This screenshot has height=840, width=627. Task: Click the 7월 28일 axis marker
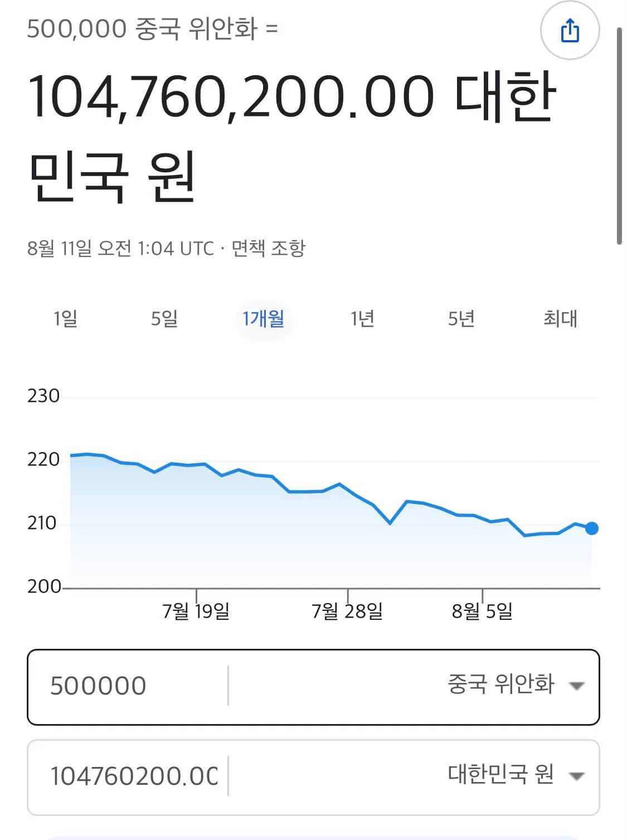coord(347,610)
